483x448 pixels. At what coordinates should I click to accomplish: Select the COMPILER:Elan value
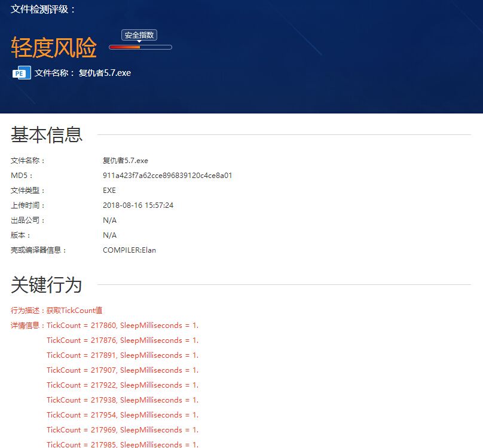pyautogui.click(x=129, y=250)
